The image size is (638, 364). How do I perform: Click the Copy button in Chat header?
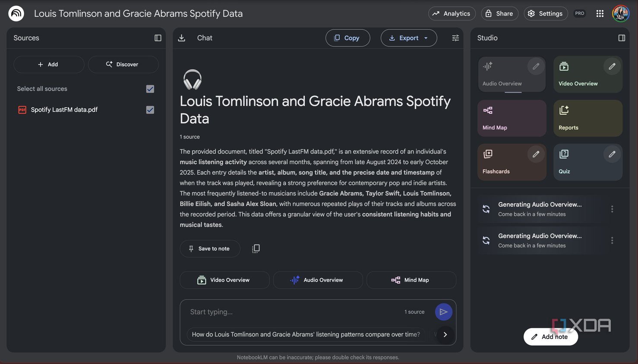point(347,38)
